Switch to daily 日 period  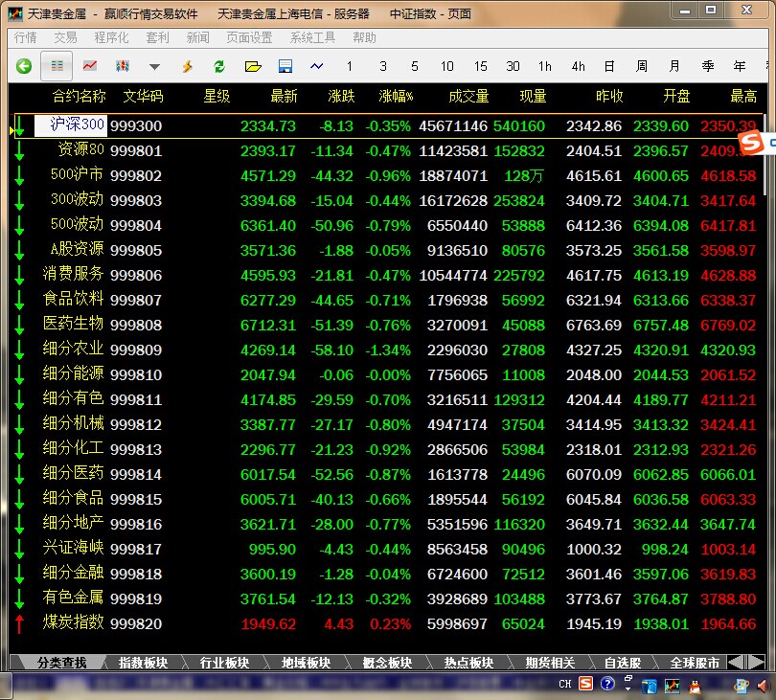point(609,66)
